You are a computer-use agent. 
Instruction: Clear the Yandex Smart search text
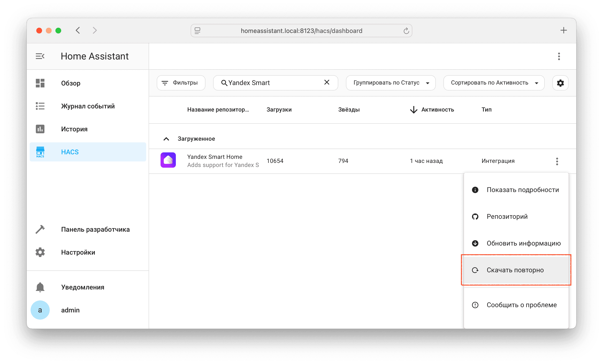[x=327, y=82]
